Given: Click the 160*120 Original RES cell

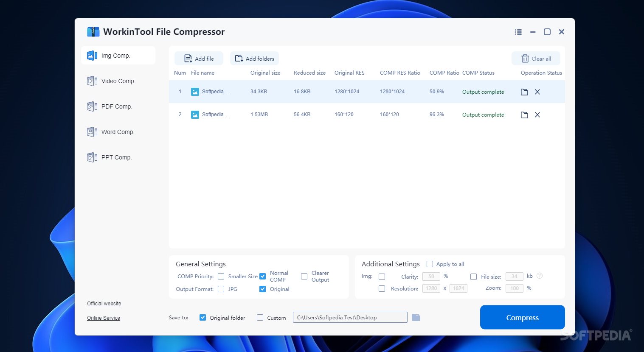Looking at the screenshot, I should 344,115.
